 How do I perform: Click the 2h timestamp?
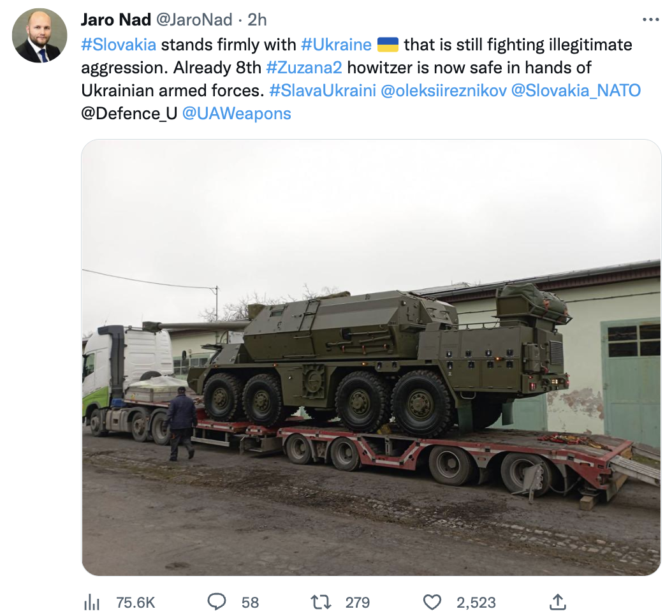[x=257, y=20]
